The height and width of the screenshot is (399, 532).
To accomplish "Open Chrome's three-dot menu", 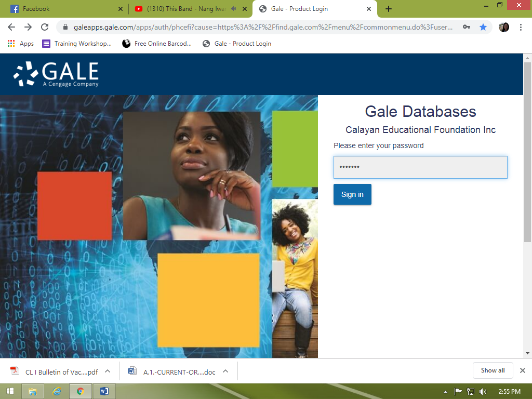I will coord(521,27).
